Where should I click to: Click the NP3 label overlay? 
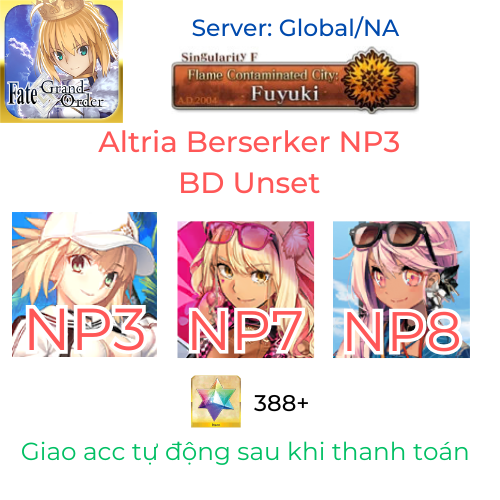(x=87, y=329)
